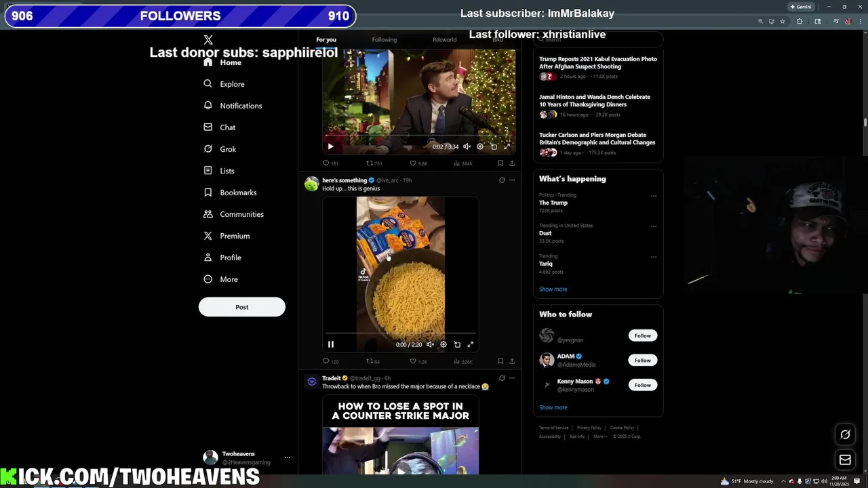868x488 pixels.
Task: Open the Explore page
Action: [224, 84]
